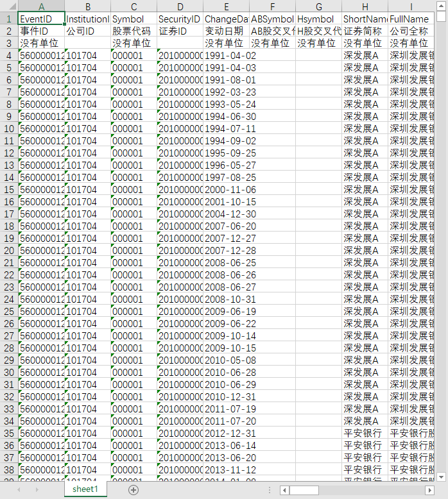Image resolution: width=448 pixels, height=499 pixels.
Task: Select the date cell 2004-12-30
Action: point(226,214)
